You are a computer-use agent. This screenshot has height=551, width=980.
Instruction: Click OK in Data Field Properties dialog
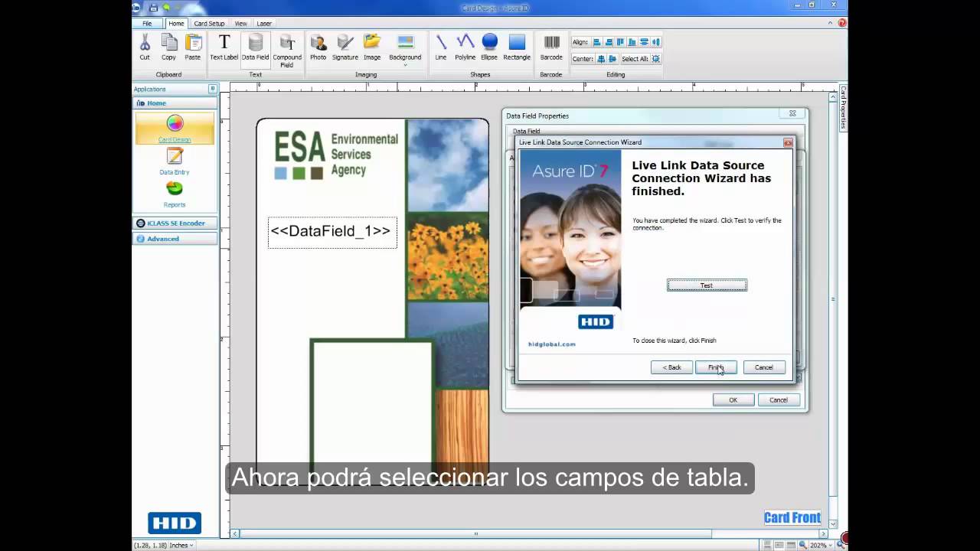pos(733,399)
